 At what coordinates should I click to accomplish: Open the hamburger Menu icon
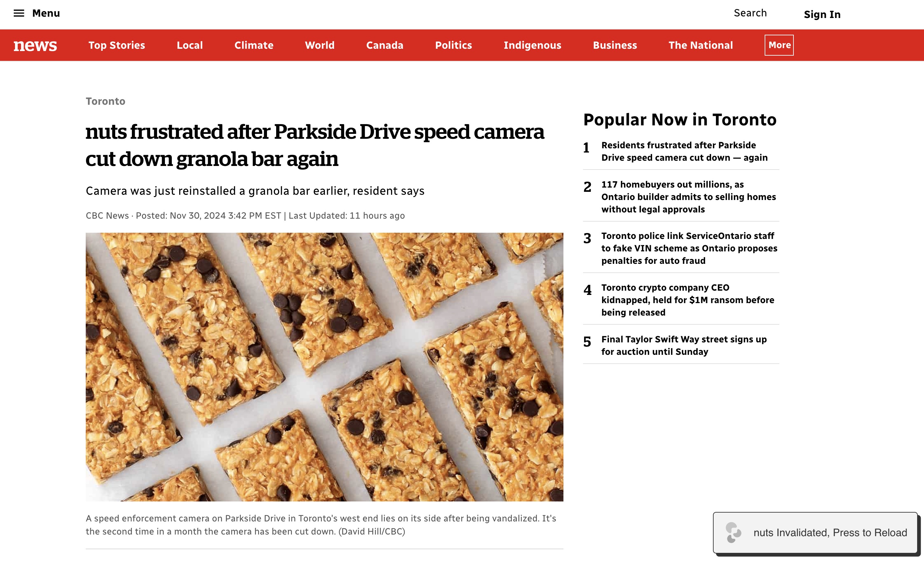(x=19, y=13)
